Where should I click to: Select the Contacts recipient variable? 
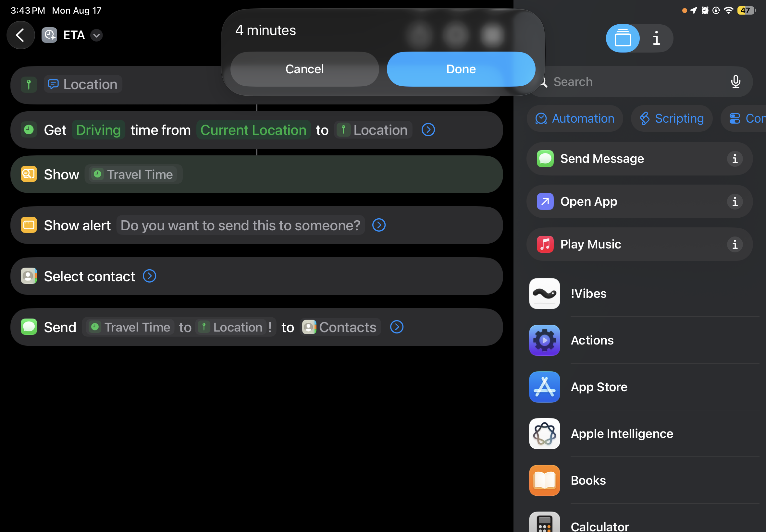pos(340,327)
